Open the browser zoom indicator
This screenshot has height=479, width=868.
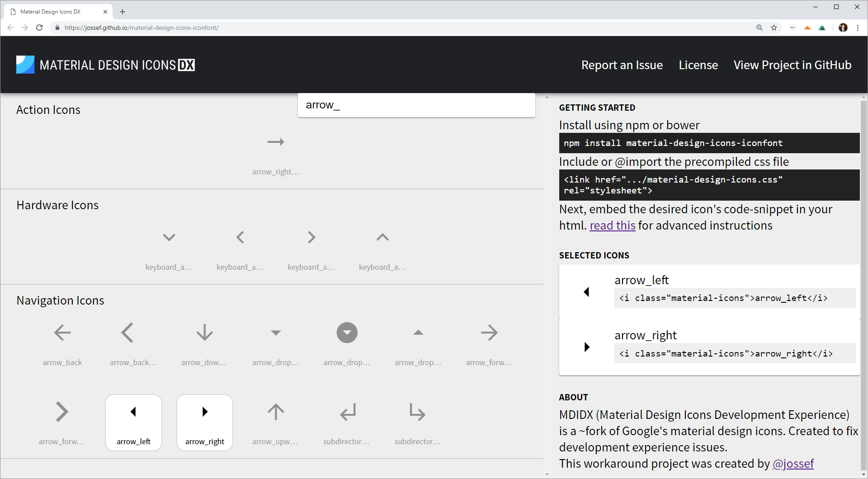pos(759,28)
